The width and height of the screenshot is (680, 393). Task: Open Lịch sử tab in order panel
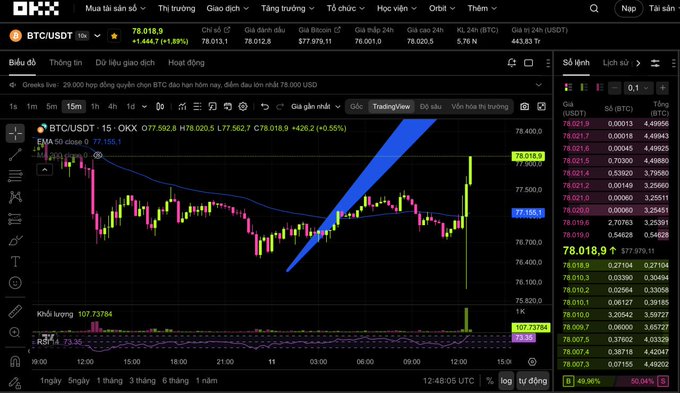615,63
